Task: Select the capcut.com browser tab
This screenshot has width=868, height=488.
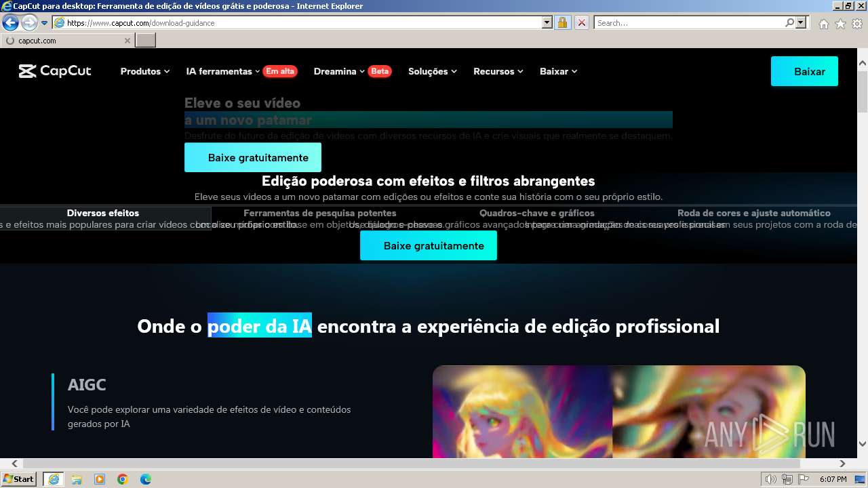Action: pyautogui.click(x=67, y=41)
